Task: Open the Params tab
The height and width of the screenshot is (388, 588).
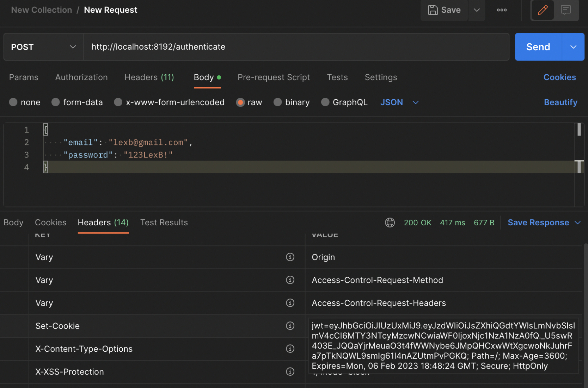Action: [x=24, y=77]
